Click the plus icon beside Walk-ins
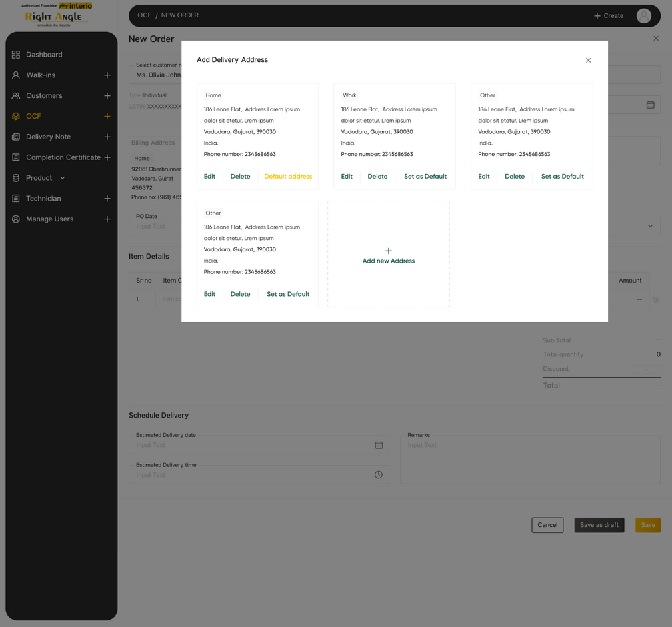Screen dimensions: 672x627 (107, 75)
